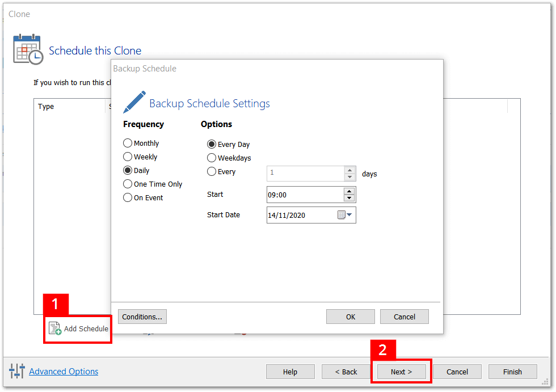Click the Backup Schedule Settings title

[x=209, y=103]
